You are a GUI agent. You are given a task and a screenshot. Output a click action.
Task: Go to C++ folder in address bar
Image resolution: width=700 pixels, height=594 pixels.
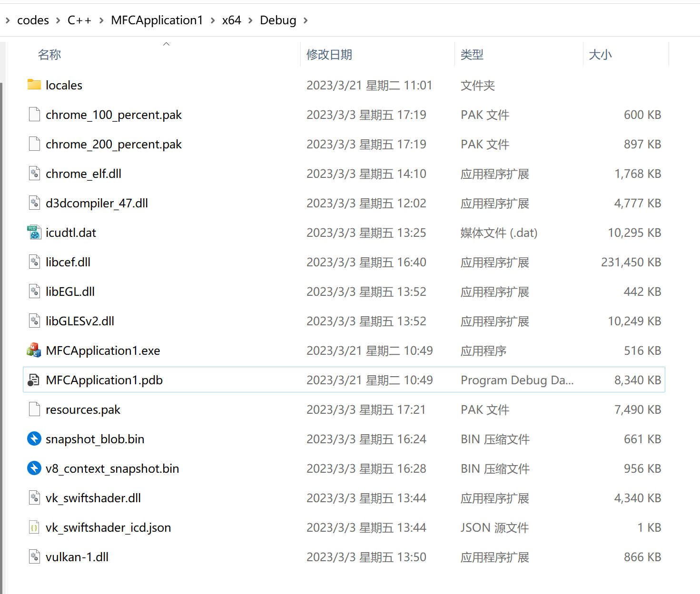point(79,20)
